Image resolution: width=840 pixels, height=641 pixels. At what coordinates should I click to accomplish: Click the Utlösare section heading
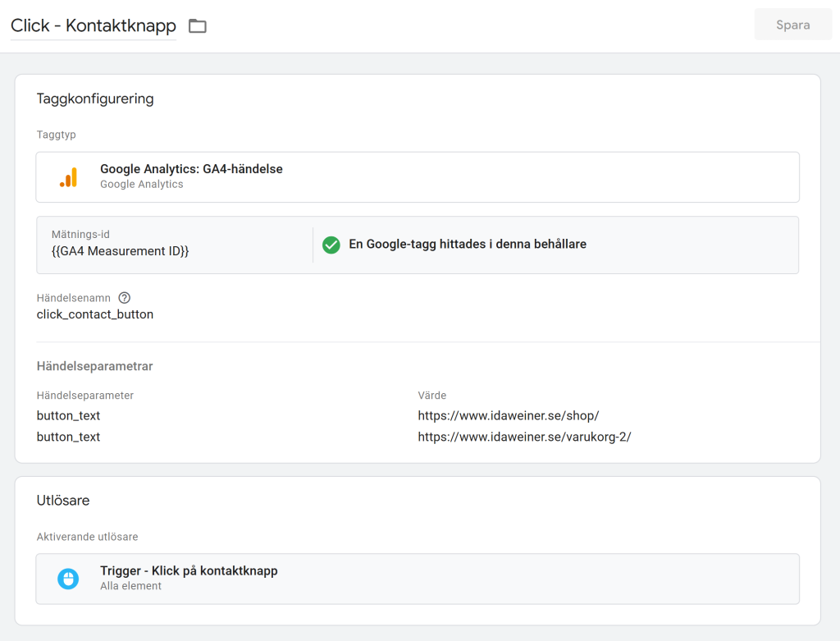(x=62, y=501)
